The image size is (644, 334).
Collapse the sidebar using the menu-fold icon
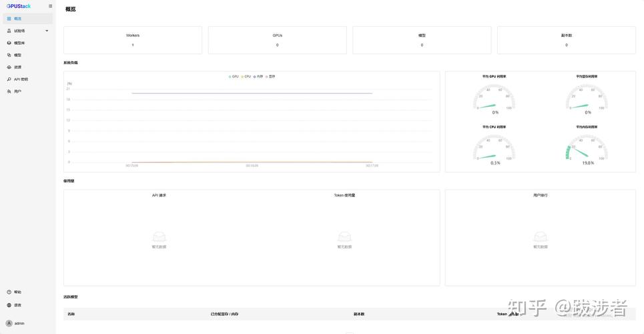[50, 6]
